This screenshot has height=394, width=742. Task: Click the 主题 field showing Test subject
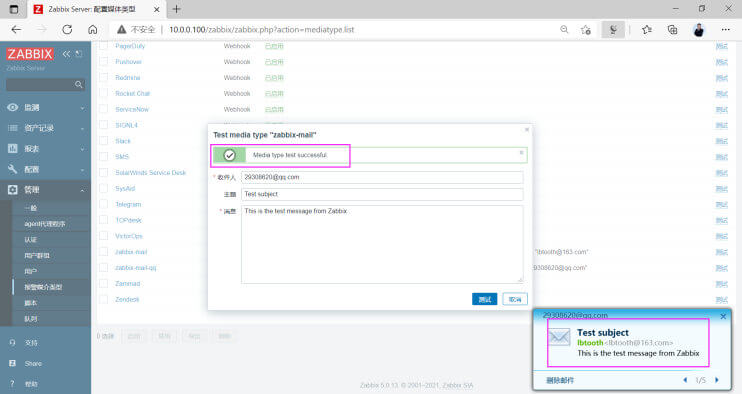click(382, 194)
